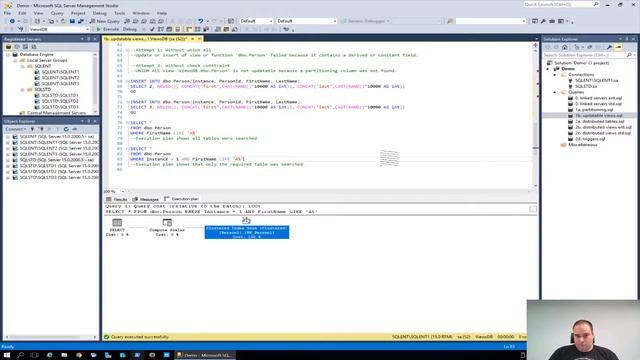640x360 pixels.
Task: Click the Parse checkmark icon
Action: (152, 29)
